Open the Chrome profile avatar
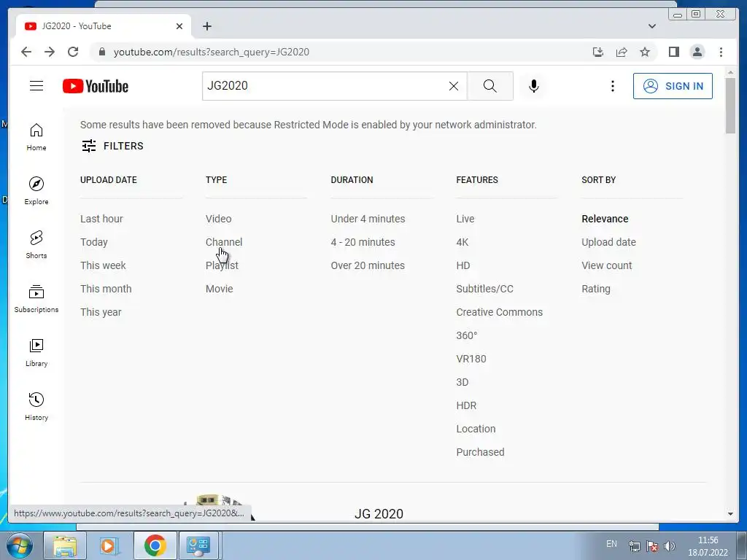The image size is (747, 560). click(x=697, y=52)
